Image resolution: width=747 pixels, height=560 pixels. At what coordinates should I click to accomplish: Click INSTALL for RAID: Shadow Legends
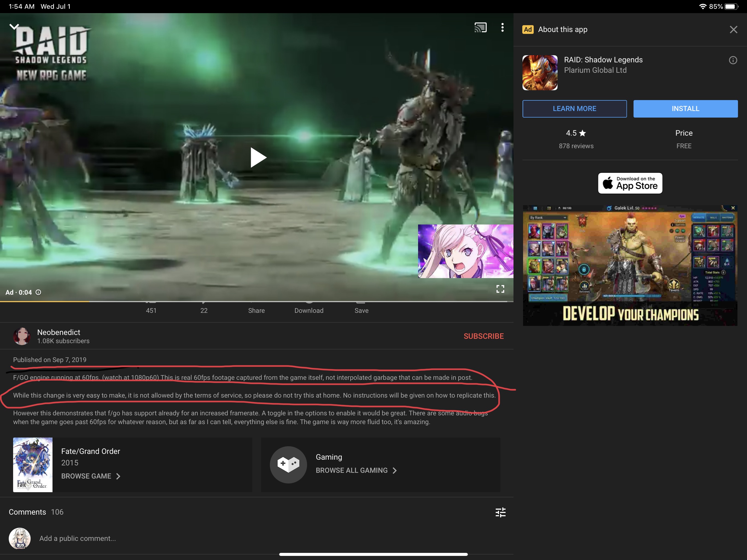pyautogui.click(x=685, y=109)
